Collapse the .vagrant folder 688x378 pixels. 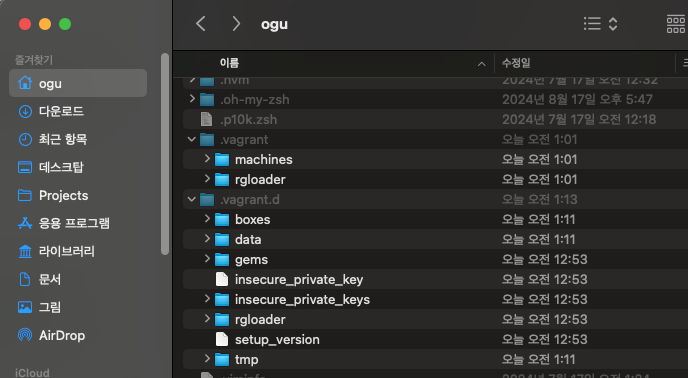coord(192,139)
